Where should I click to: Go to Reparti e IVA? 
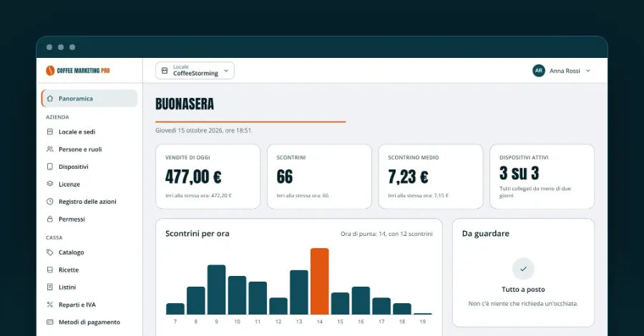pyautogui.click(x=89, y=305)
